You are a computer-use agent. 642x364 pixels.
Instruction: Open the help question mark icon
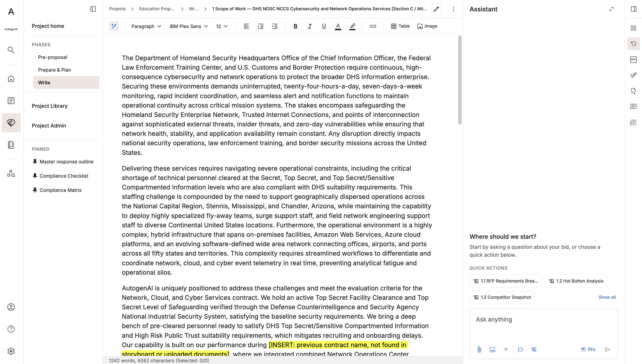(11, 329)
